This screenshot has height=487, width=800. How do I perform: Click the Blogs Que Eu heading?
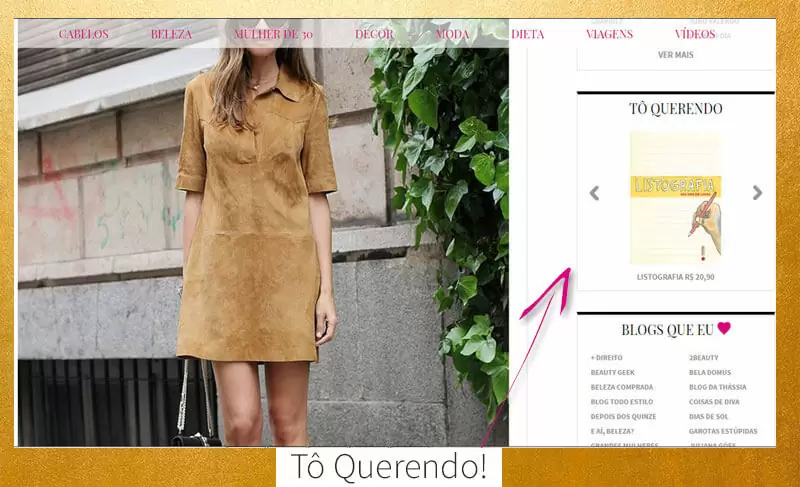pyautogui.click(x=676, y=329)
